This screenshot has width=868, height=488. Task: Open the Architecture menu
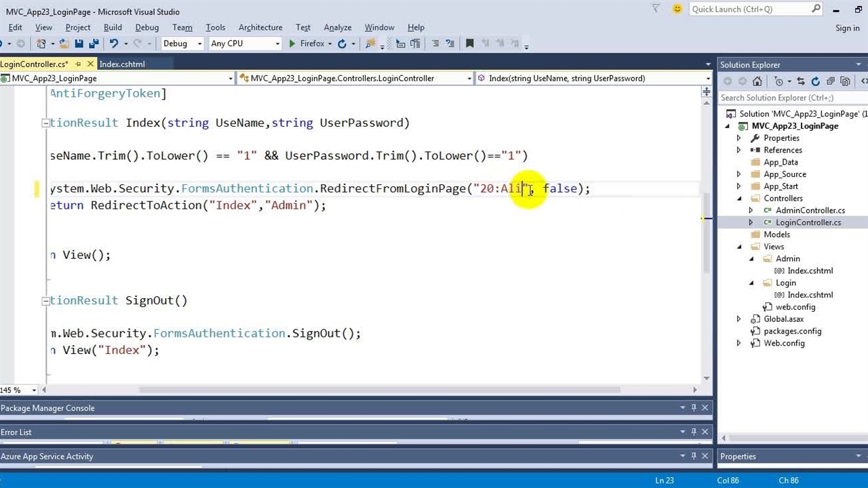tap(260, 27)
